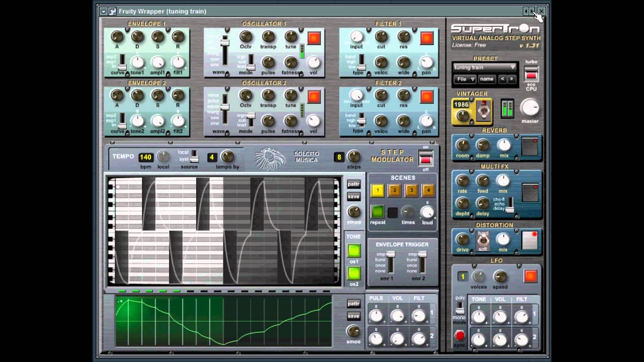This screenshot has height=362, width=644.
Task: Toggle the Reverb enable button
Action: coord(530,146)
